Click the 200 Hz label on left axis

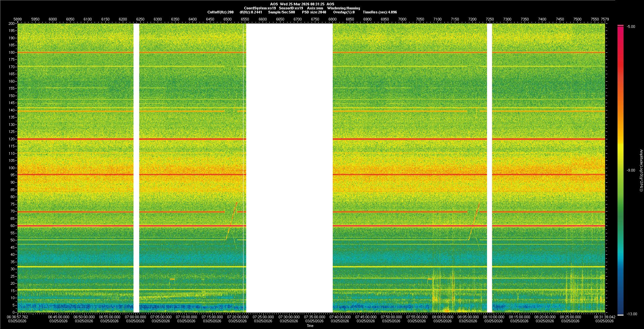[x=12, y=23]
